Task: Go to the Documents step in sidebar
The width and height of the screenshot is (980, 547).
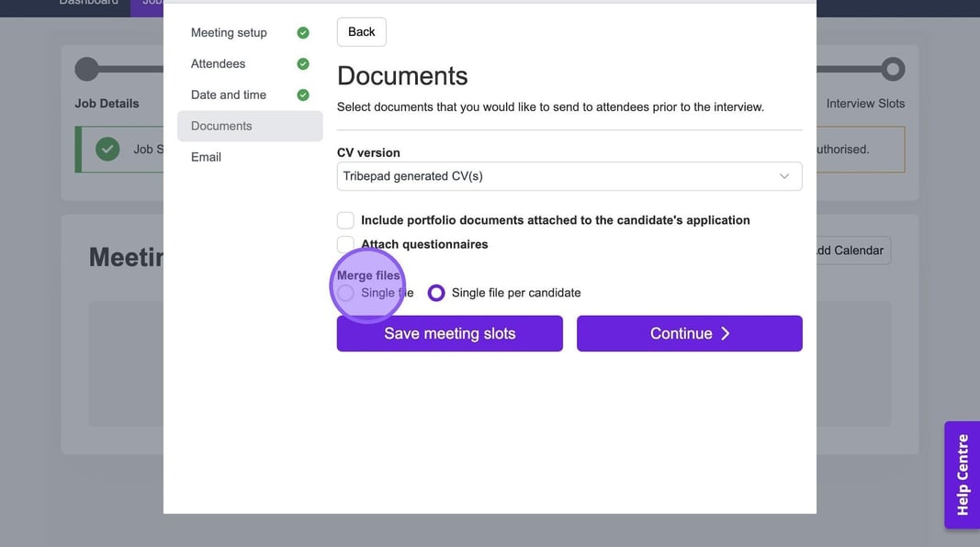Action: point(221,126)
